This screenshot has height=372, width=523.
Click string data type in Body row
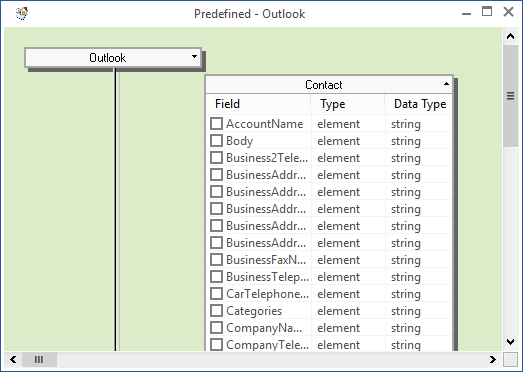[x=406, y=141]
